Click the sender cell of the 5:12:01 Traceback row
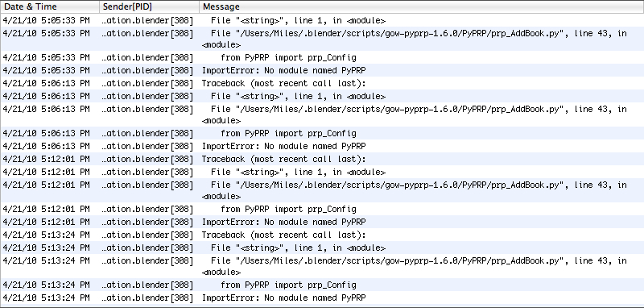644x308 pixels. click(147, 159)
